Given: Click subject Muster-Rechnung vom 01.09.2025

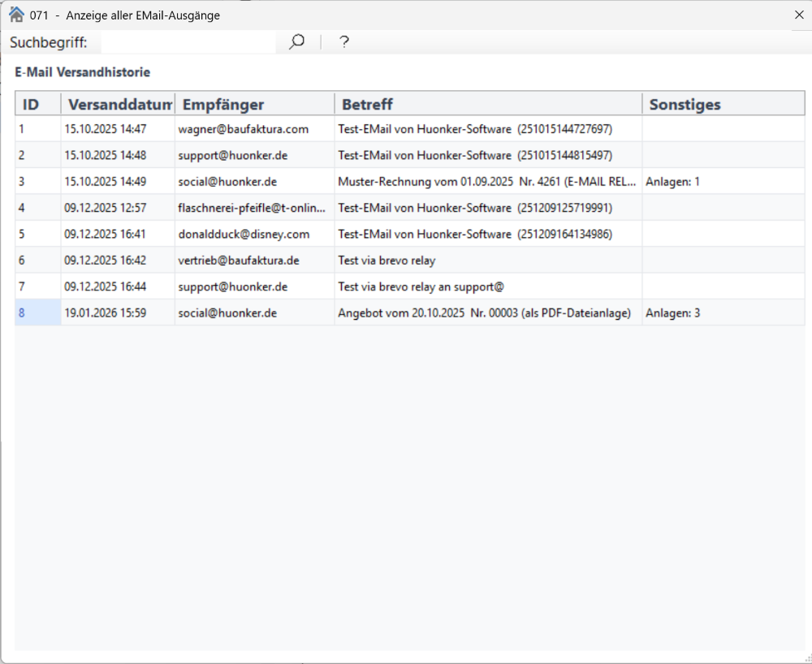Looking at the screenshot, I should point(486,182).
